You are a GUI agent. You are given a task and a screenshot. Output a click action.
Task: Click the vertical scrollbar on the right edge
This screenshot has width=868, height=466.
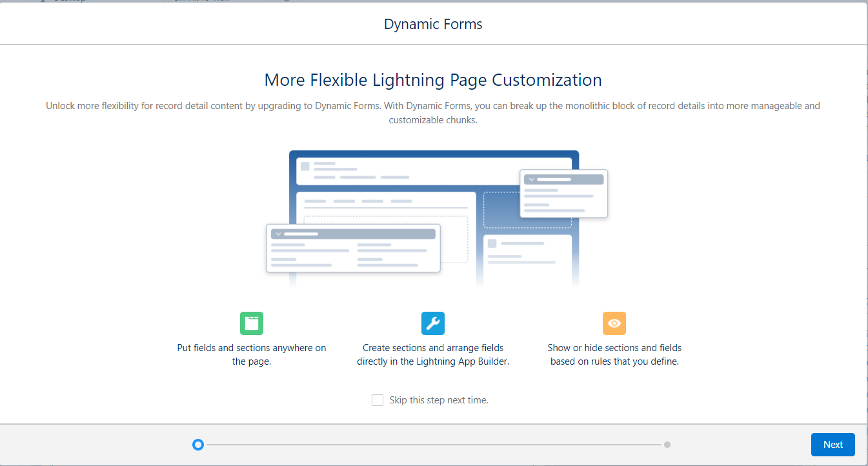(865, 232)
